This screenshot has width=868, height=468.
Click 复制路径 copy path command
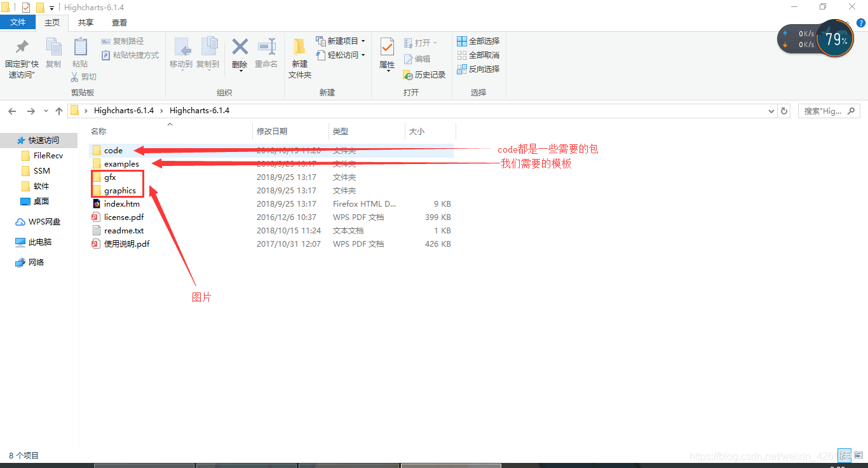(123, 41)
